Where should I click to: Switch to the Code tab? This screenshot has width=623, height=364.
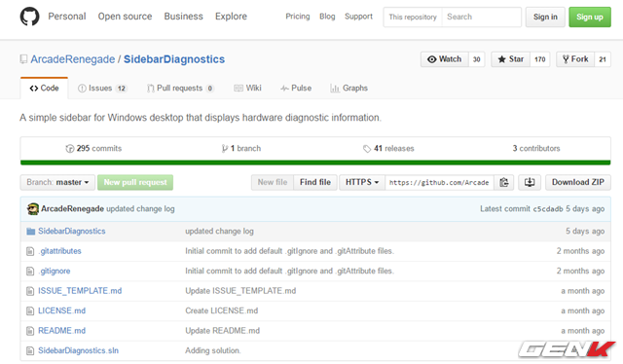pyautogui.click(x=44, y=89)
